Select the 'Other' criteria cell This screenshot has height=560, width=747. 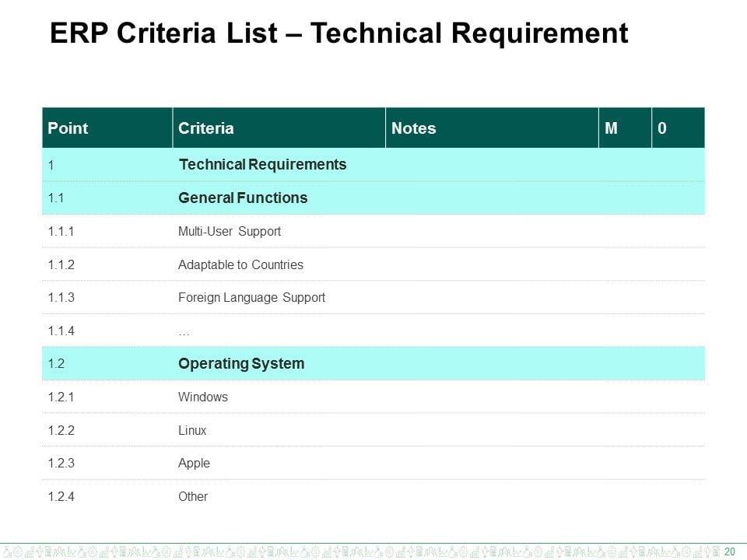(193, 496)
